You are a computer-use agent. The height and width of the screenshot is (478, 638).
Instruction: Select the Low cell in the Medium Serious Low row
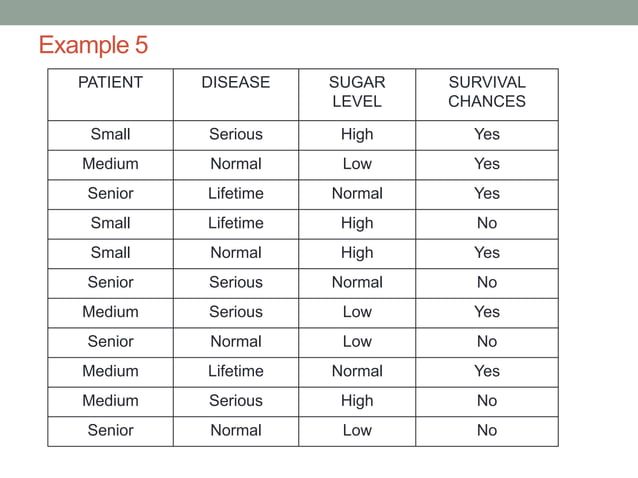click(357, 312)
